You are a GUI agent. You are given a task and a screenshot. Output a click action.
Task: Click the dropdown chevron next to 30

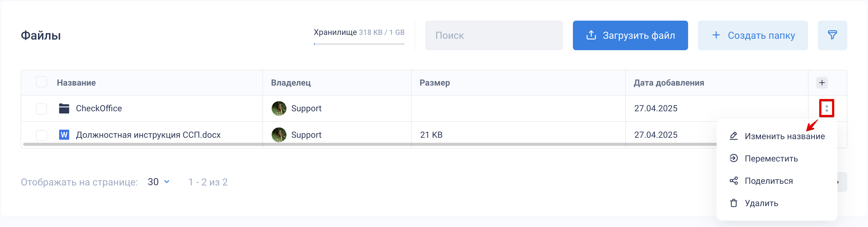[167, 182]
